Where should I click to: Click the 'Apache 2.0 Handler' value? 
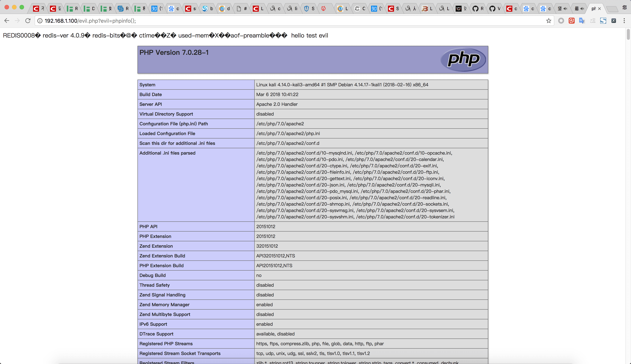pos(277,104)
